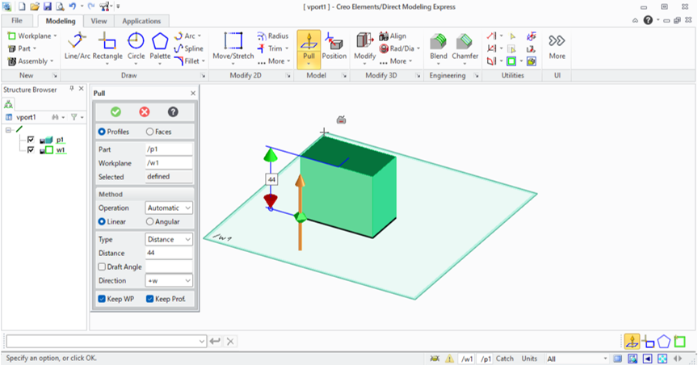Show help for the Pull dialog

click(173, 112)
